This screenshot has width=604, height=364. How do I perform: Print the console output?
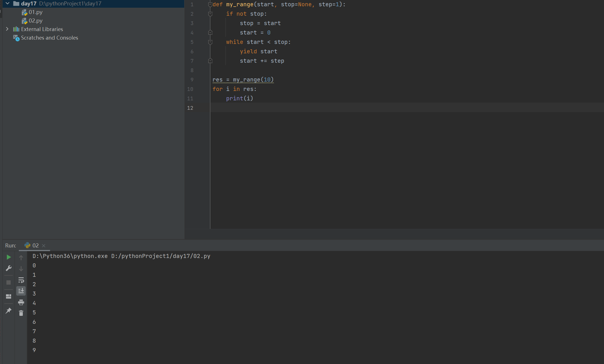coord(21,302)
